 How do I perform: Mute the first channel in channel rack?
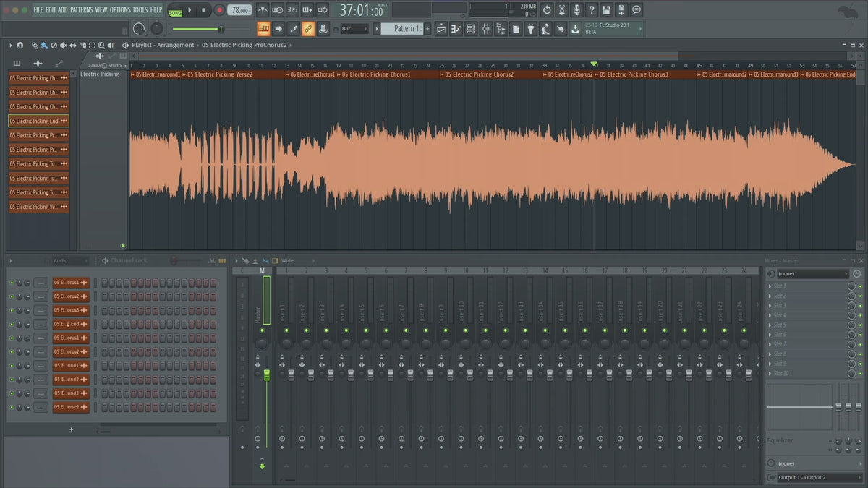click(x=12, y=283)
